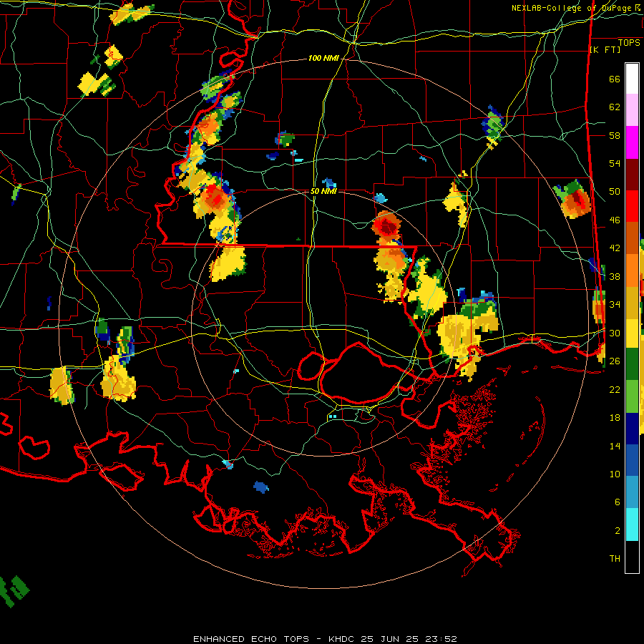Screen dimensions: 644x644
Task: Click the magenta legend swatch beside 58
Action: (x=632, y=142)
